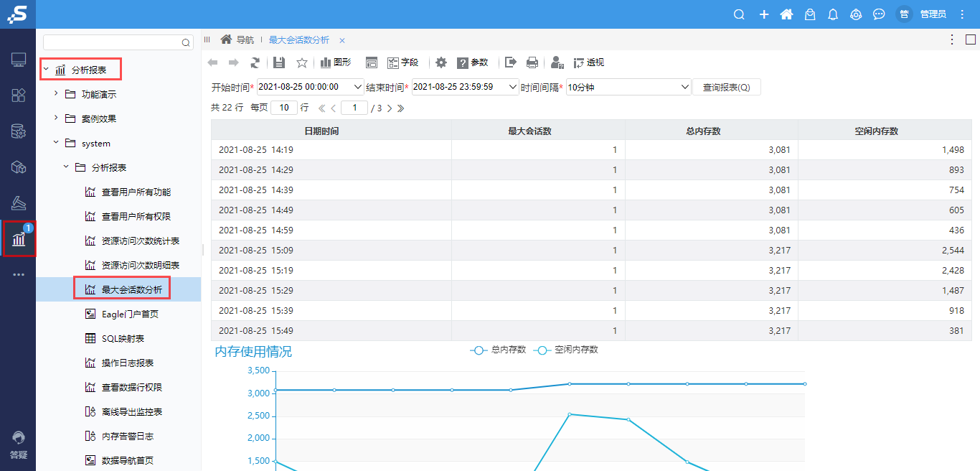Open the search icon in top header
Image resolution: width=980 pixels, height=471 pixels.
click(739, 14)
